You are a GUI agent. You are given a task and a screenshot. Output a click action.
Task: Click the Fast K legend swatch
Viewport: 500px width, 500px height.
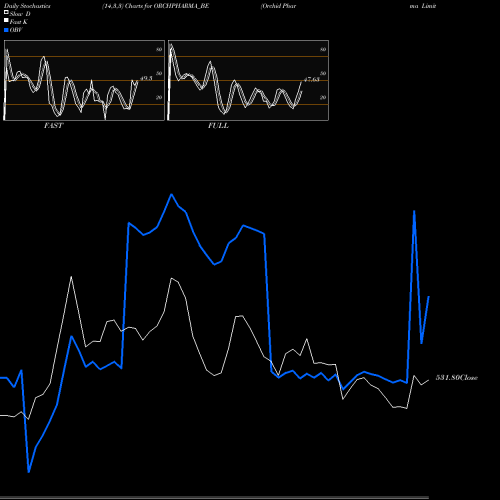click(6, 21)
